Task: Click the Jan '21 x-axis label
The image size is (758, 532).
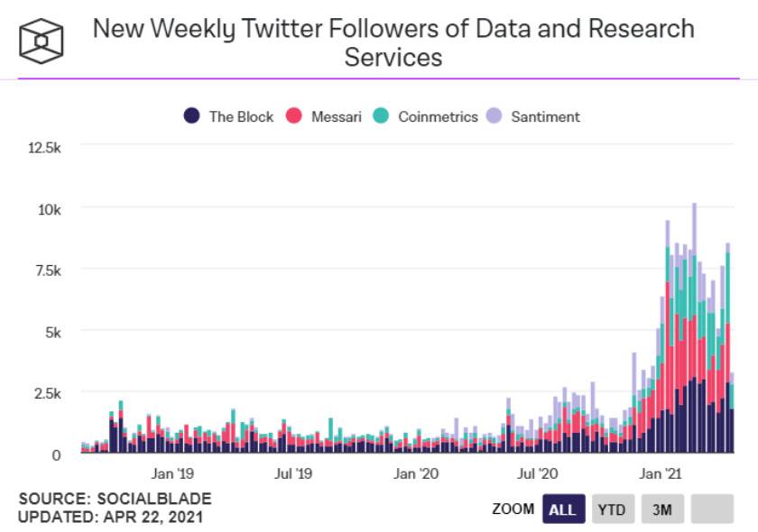Action: 662,472
